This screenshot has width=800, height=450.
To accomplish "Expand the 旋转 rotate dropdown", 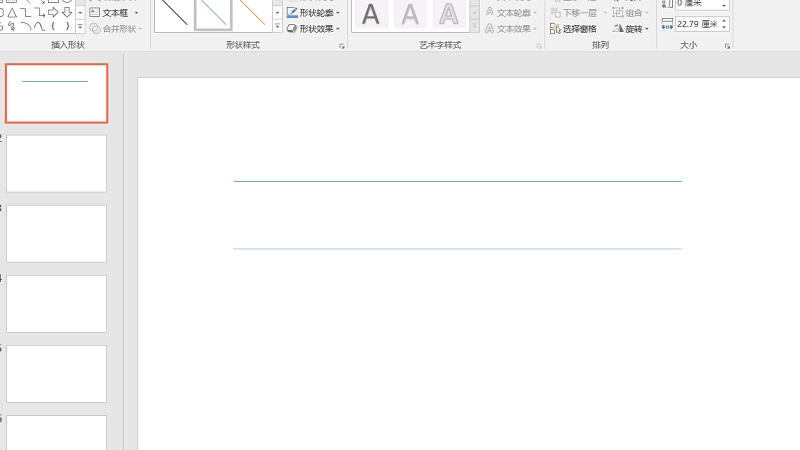I will tap(631, 29).
